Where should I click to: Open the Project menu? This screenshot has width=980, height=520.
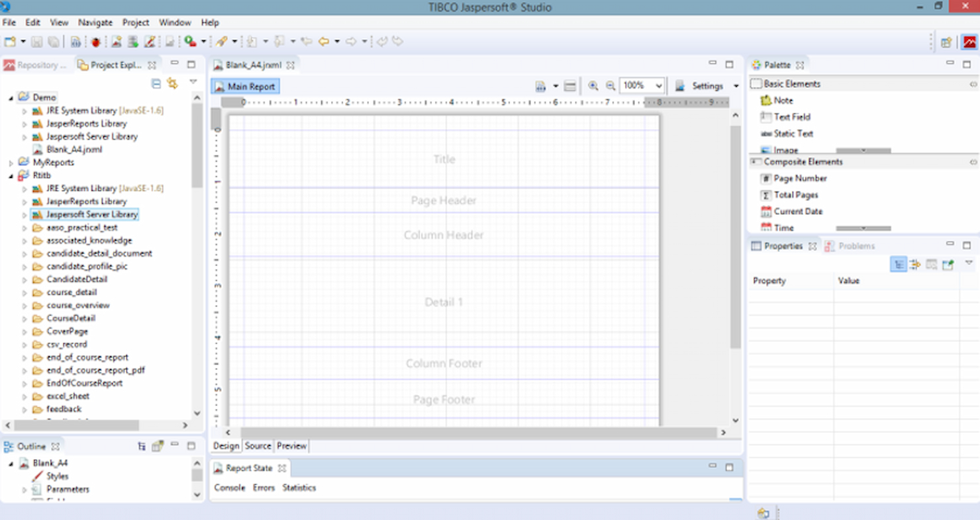(136, 22)
